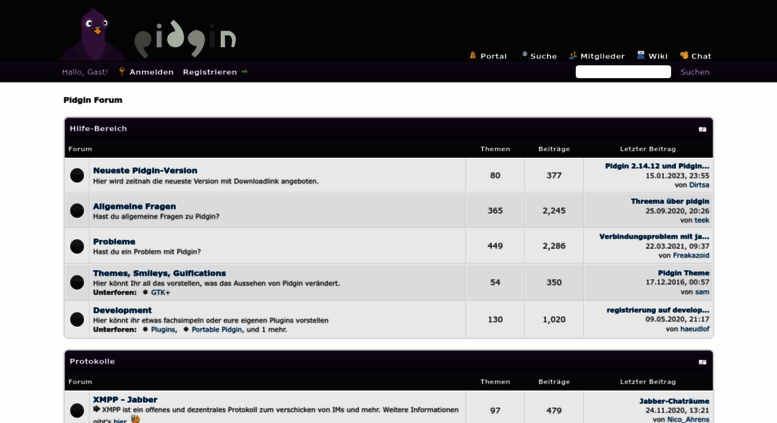Screen dimensions: 777x423
Task: Collapse the Hilfe-Bereich category
Action: coord(703,129)
